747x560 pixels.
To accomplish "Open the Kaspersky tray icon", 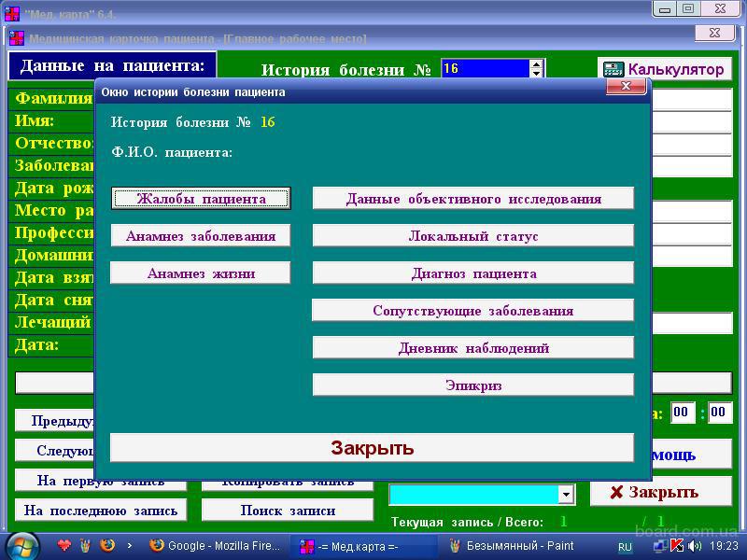I will click(677, 545).
